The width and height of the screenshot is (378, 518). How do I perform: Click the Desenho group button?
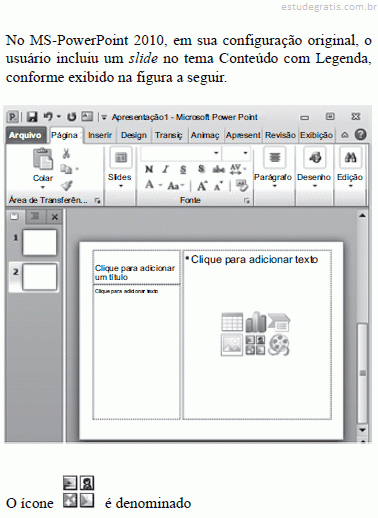(314, 168)
